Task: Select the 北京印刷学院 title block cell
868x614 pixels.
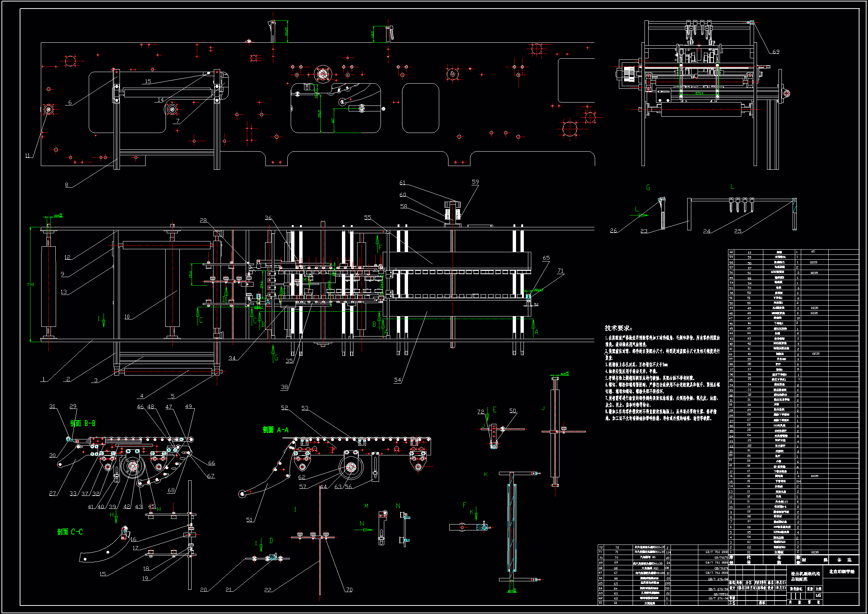Action: point(842,571)
